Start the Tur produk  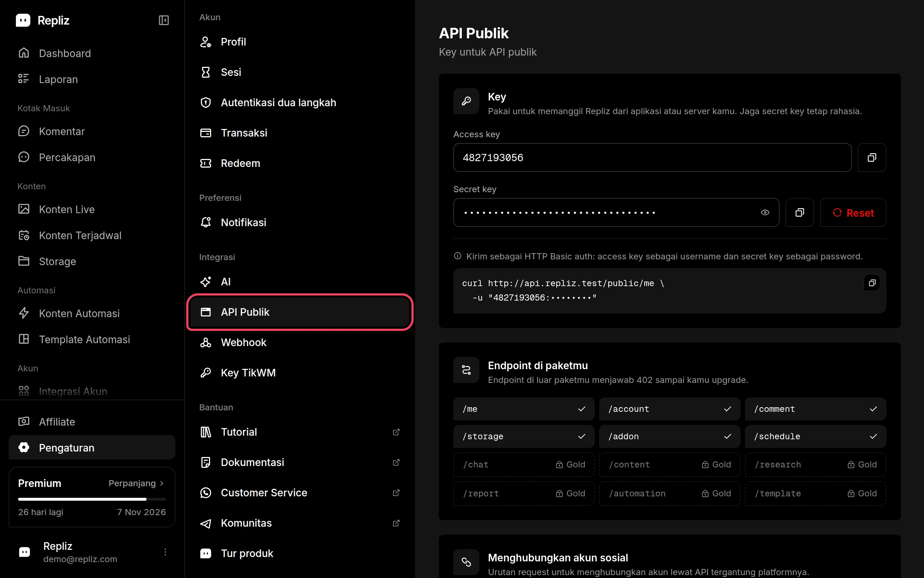pyautogui.click(x=300, y=553)
